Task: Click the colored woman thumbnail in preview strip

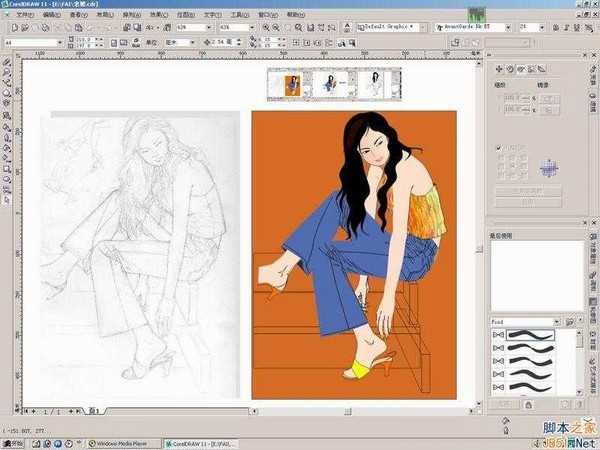Action: click(x=293, y=84)
